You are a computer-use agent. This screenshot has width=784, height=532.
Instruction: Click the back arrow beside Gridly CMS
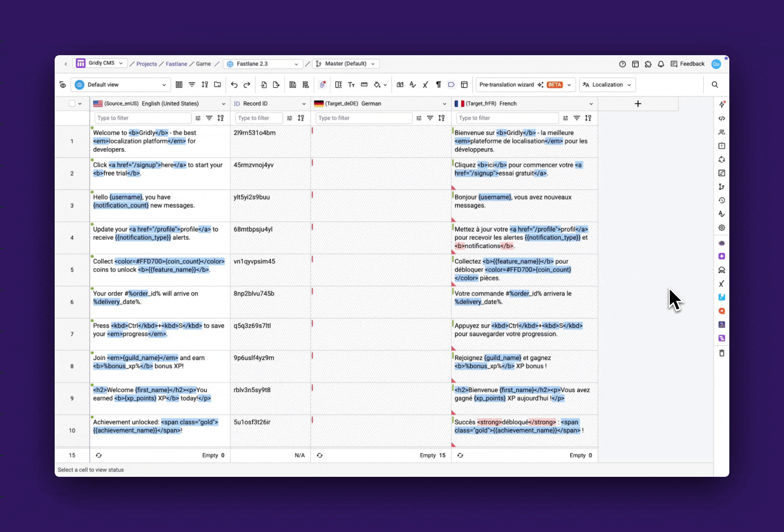point(65,64)
